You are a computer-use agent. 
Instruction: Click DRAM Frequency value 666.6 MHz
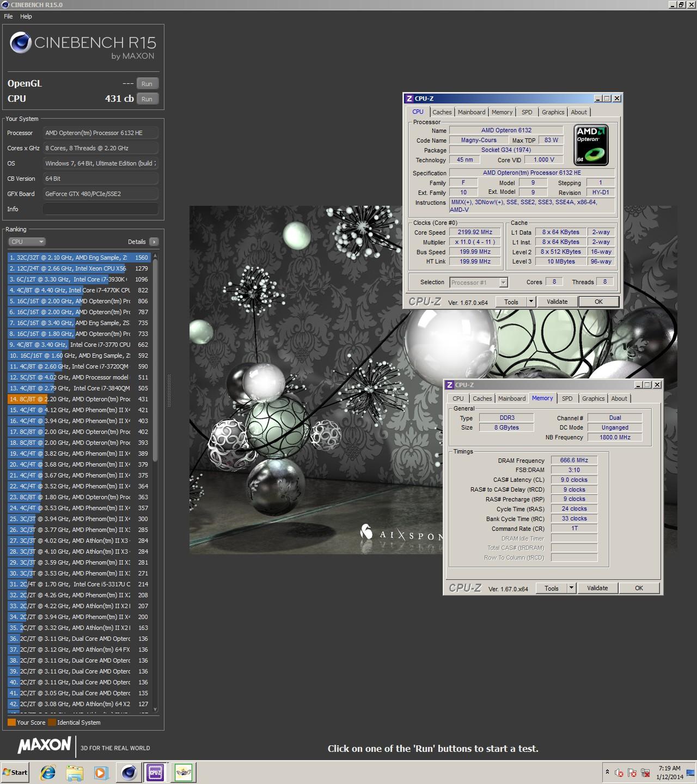coord(574,460)
